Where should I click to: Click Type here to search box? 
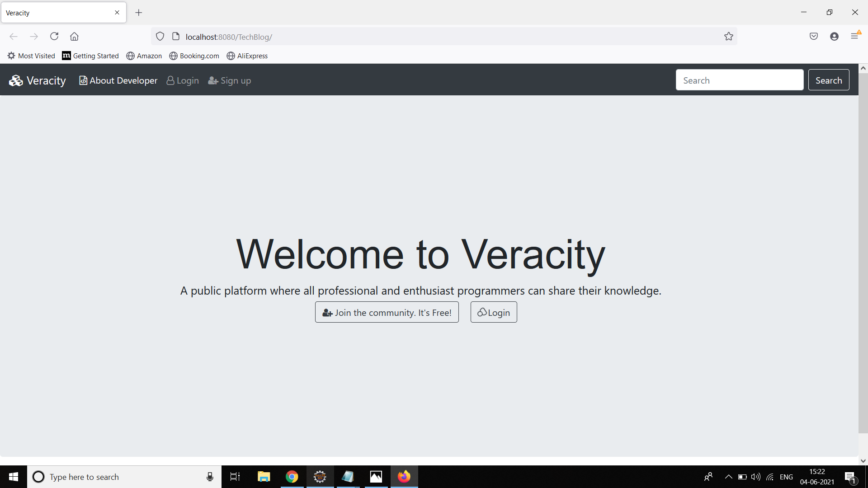(124, 477)
